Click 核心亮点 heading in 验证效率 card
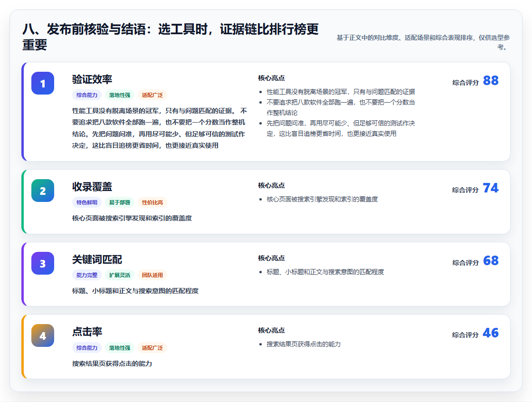This screenshot has width=532, height=402. point(271,78)
